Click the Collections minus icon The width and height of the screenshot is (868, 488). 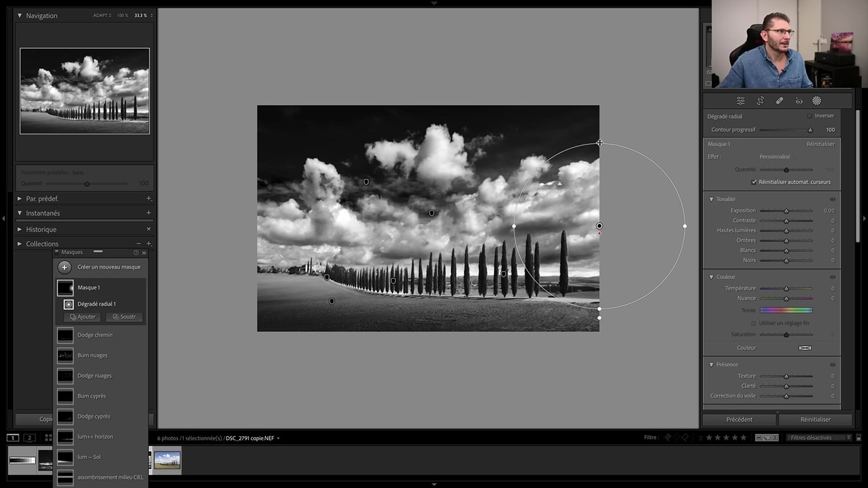click(x=139, y=244)
